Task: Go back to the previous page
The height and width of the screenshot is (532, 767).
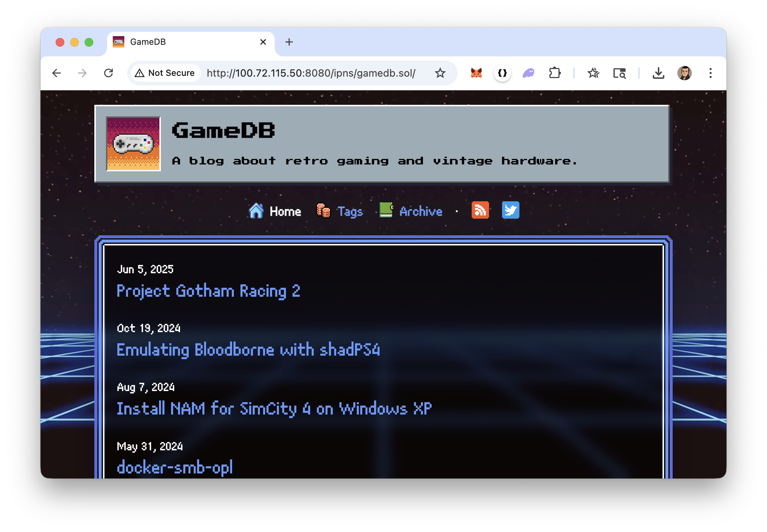Action: coord(56,73)
